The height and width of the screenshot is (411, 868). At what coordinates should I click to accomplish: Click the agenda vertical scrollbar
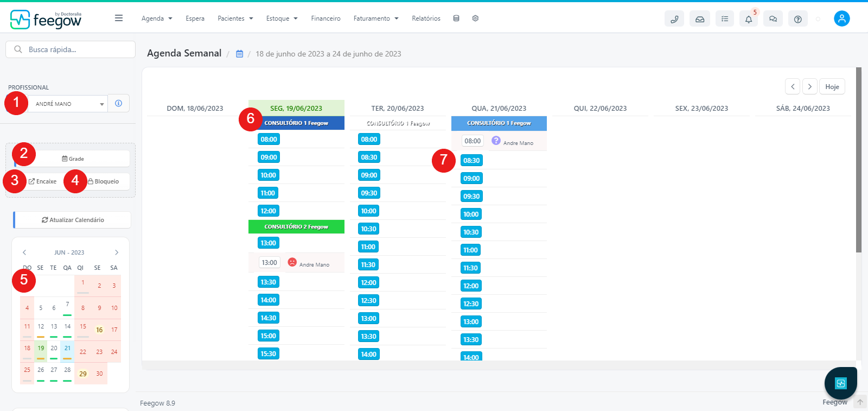pos(859,160)
